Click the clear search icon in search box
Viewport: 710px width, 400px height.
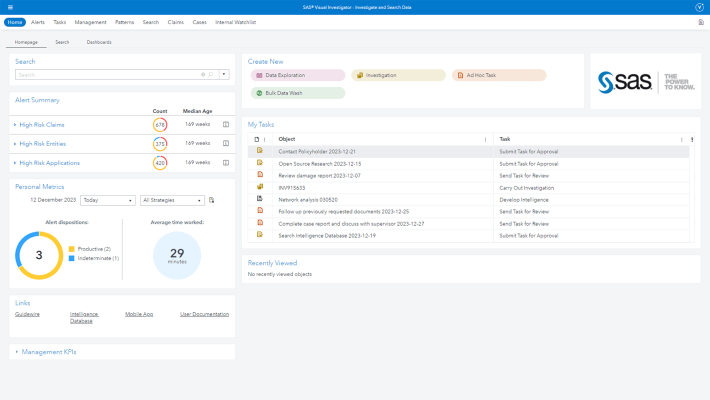[x=203, y=74]
